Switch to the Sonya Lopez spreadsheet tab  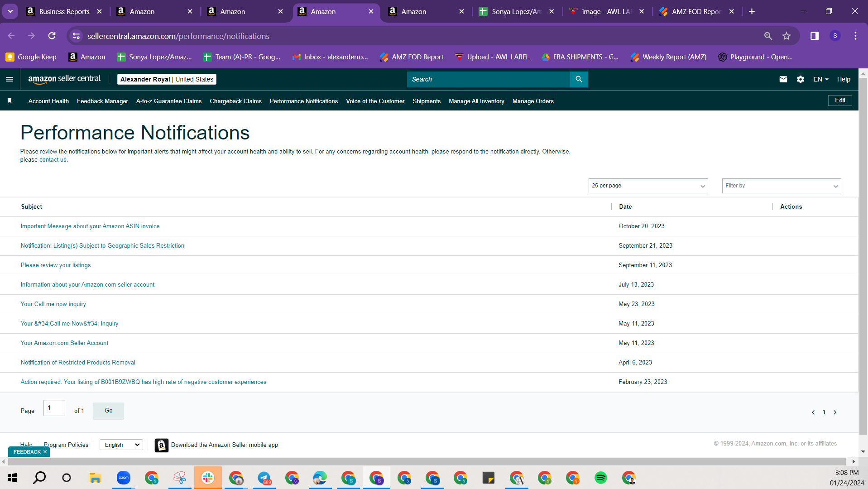tap(516, 11)
